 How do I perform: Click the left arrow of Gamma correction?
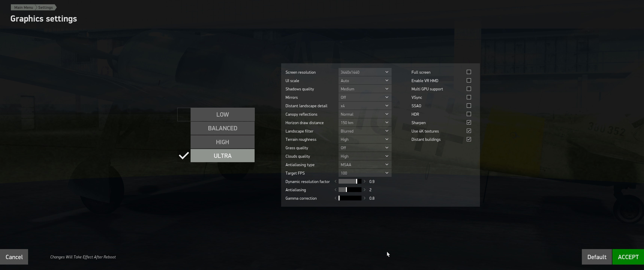(335, 198)
